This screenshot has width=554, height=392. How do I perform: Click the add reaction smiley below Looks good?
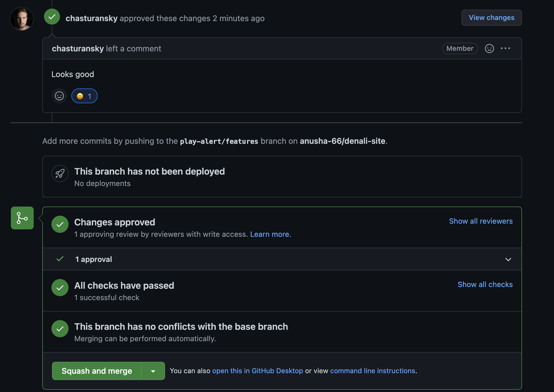pos(59,96)
